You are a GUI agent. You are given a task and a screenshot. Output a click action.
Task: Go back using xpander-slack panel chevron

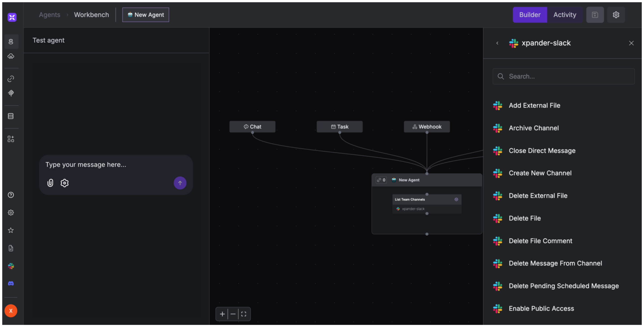pyautogui.click(x=497, y=43)
